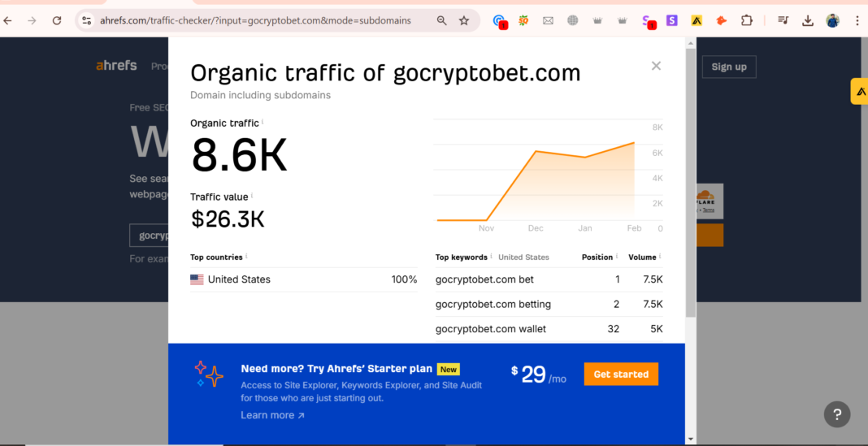Click keyword 'gocryptobet.com wallet'
This screenshot has height=446, width=868.
click(490, 329)
